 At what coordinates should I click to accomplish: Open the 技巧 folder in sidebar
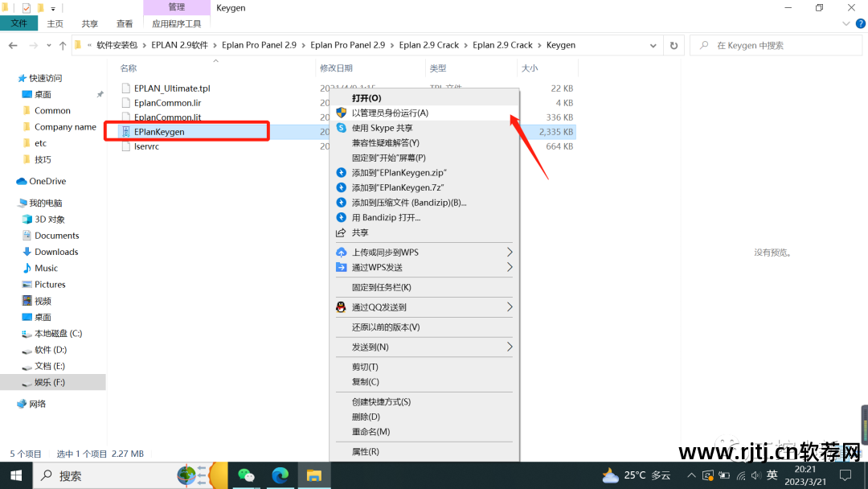pyautogui.click(x=43, y=159)
